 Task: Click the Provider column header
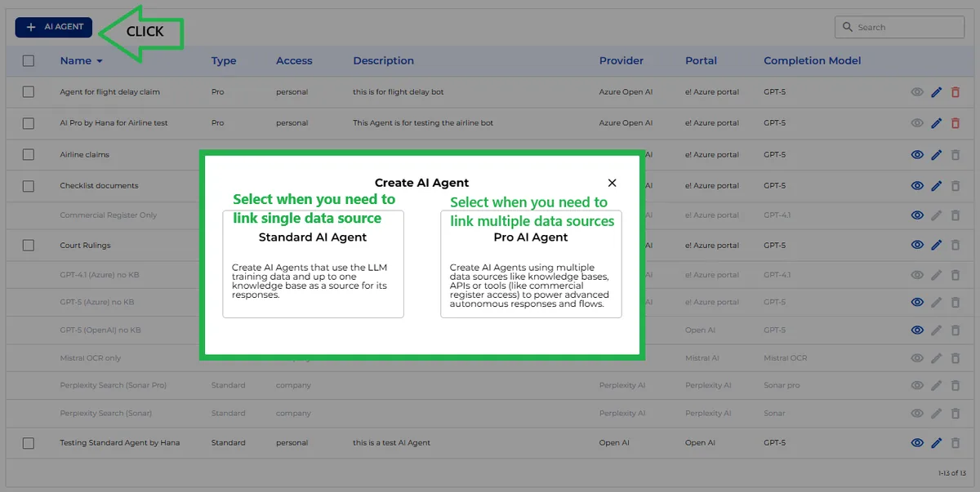click(x=621, y=60)
